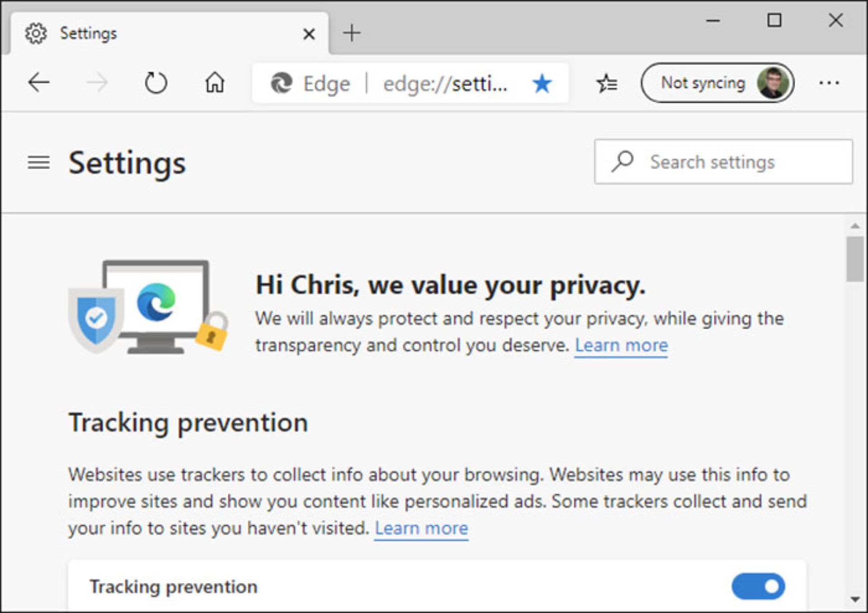Viewport: 868px width, 613px height.
Task: Open a new tab with plus button
Action: point(351,33)
